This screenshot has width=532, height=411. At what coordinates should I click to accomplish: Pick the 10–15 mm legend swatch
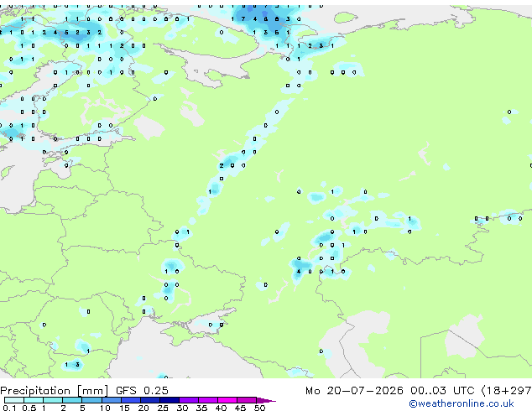click(x=111, y=400)
